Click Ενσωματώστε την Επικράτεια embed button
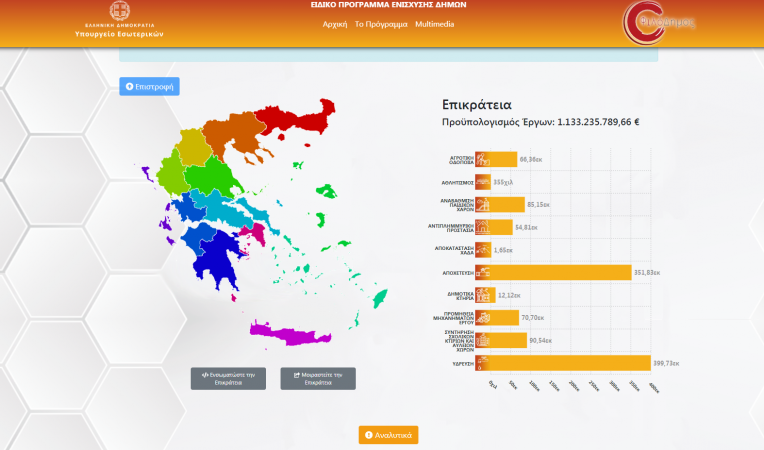Image resolution: width=764 pixels, height=450 pixels. click(228, 378)
